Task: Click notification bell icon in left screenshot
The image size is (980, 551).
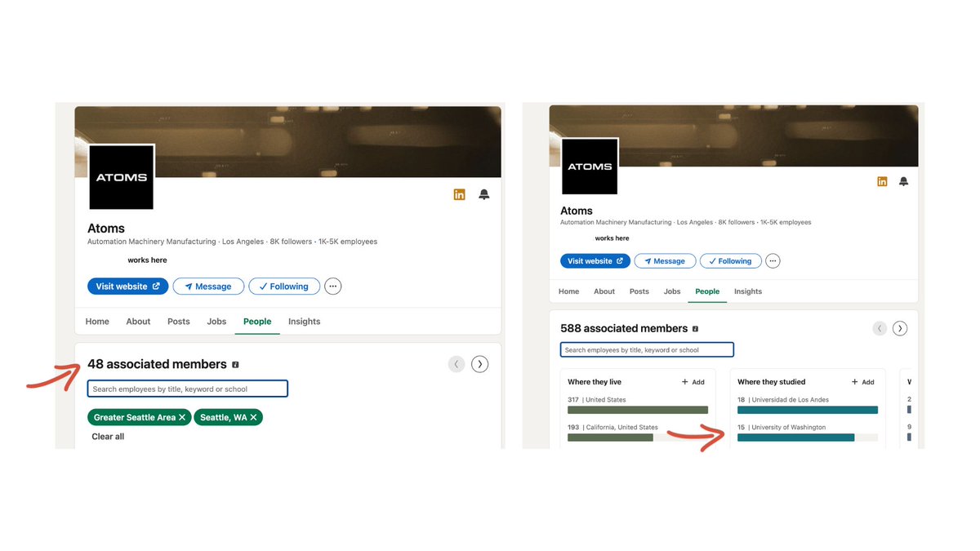Action: click(484, 194)
